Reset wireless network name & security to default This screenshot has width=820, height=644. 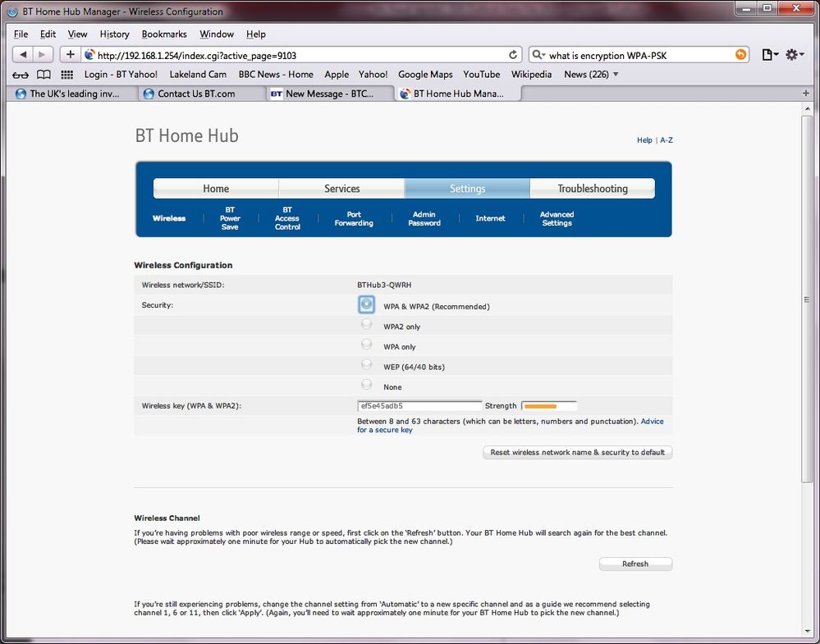point(577,452)
